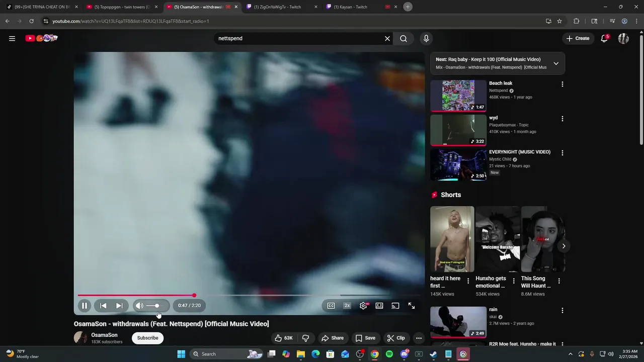Screen dimensions: 644x362
Task: Open the more actions ellipsis below the video
Action: tap(419, 338)
